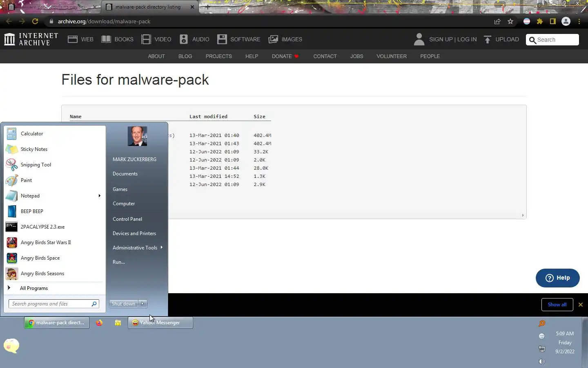Open Calculator from the Start menu
Screen dimensions: 588x368
[x=55, y=134]
